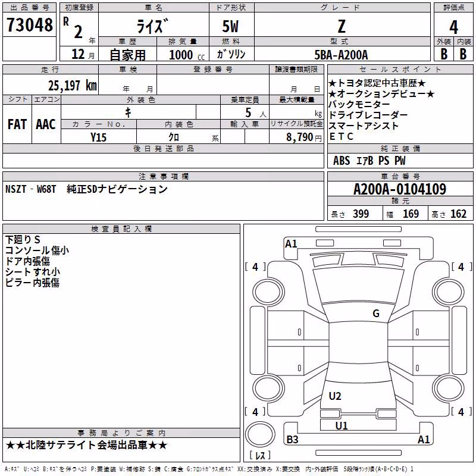Image resolution: width=476 pixels, height=476 pixels.
Task: Click the registration month 12
Action: pyautogui.click(x=78, y=54)
